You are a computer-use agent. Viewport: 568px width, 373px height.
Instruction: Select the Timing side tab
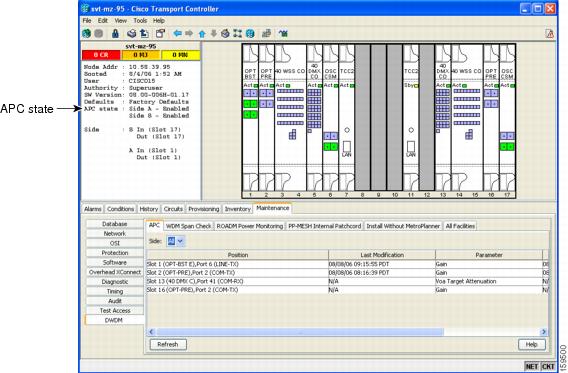coord(114,292)
